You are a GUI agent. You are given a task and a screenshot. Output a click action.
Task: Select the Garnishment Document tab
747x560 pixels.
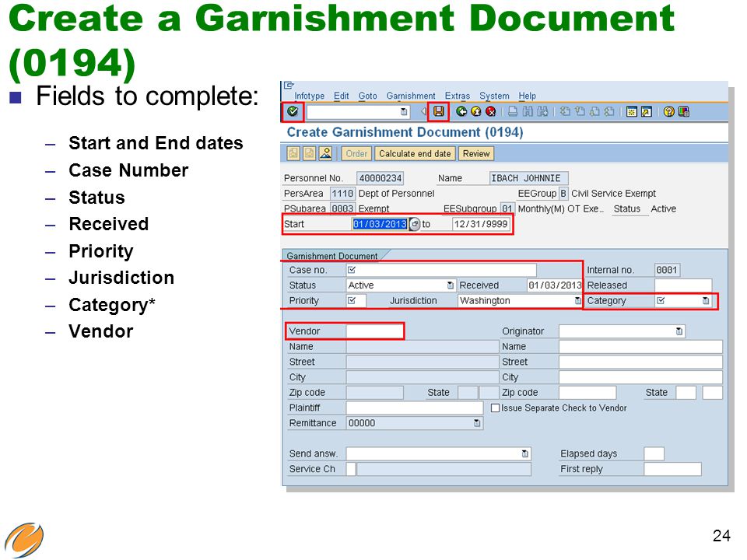pyautogui.click(x=332, y=256)
